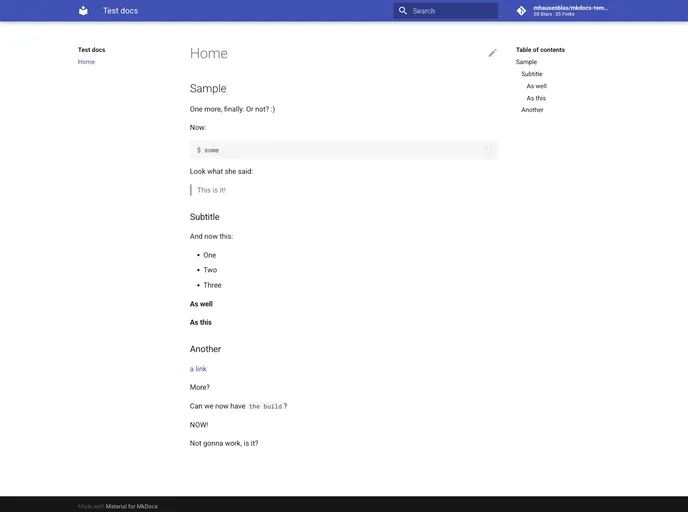688x512 pixels.
Task: Open the Git repository icon
Action: pos(521,11)
